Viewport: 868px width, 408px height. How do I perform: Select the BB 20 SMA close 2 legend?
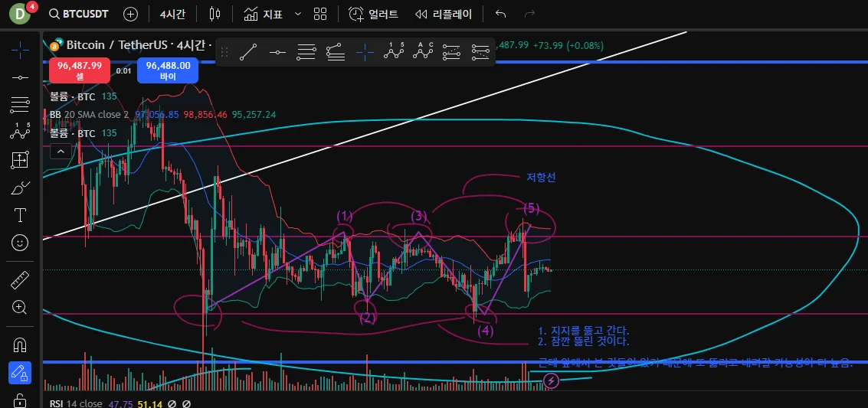coord(89,115)
